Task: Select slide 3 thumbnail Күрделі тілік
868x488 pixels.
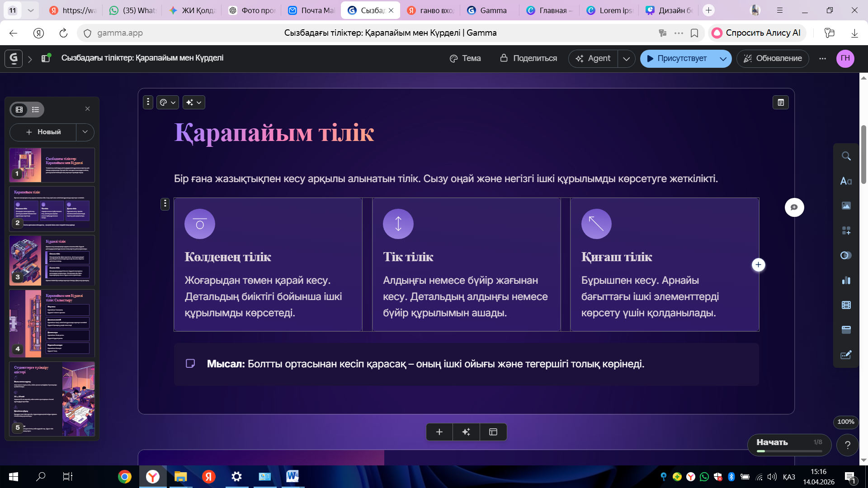Action: [x=52, y=260]
